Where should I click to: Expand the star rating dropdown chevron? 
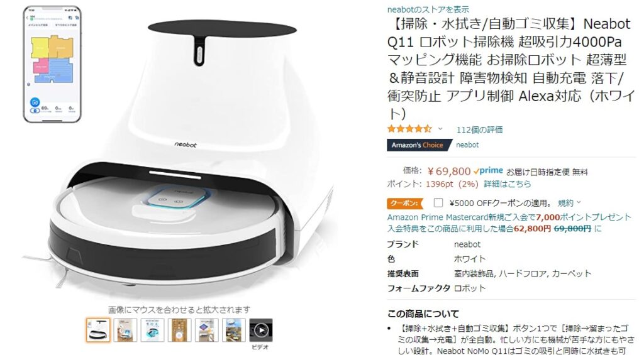point(440,129)
